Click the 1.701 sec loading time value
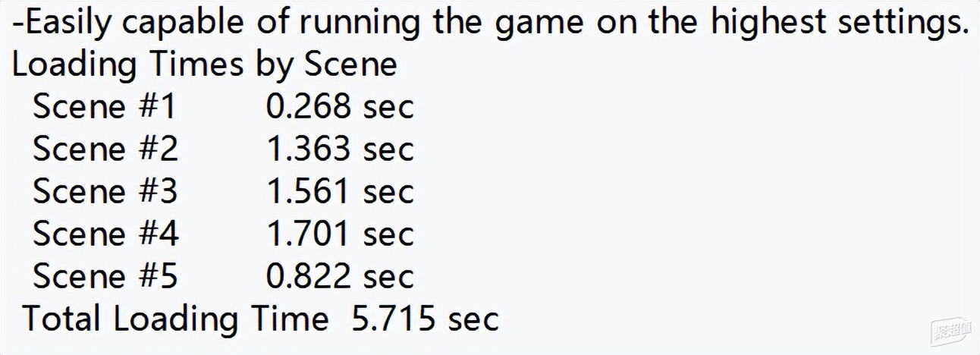 pyautogui.click(x=340, y=234)
